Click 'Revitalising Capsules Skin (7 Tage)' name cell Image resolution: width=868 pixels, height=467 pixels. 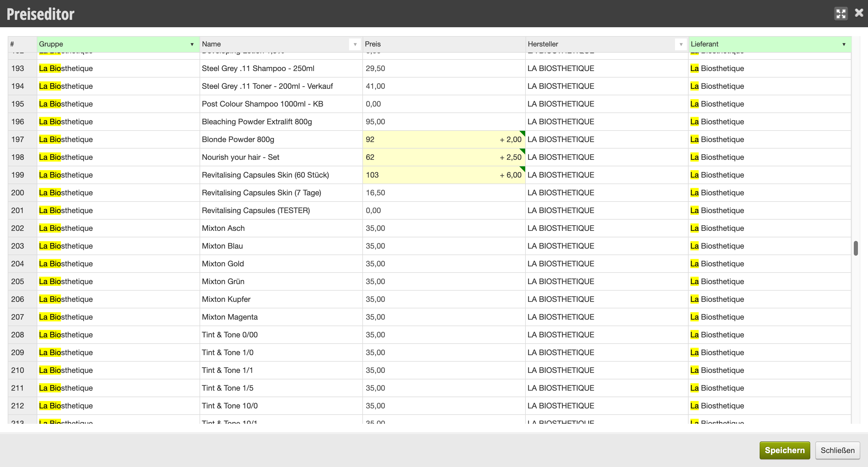point(281,193)
